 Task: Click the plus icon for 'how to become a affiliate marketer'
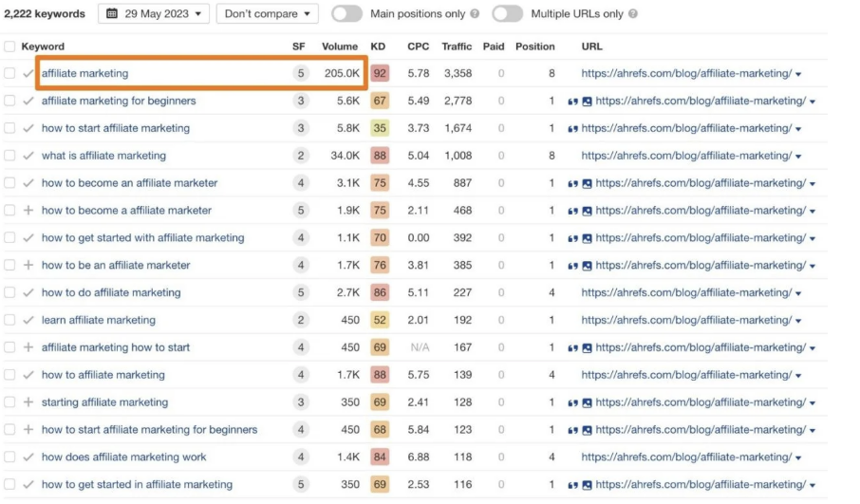[x=28, y=211]
